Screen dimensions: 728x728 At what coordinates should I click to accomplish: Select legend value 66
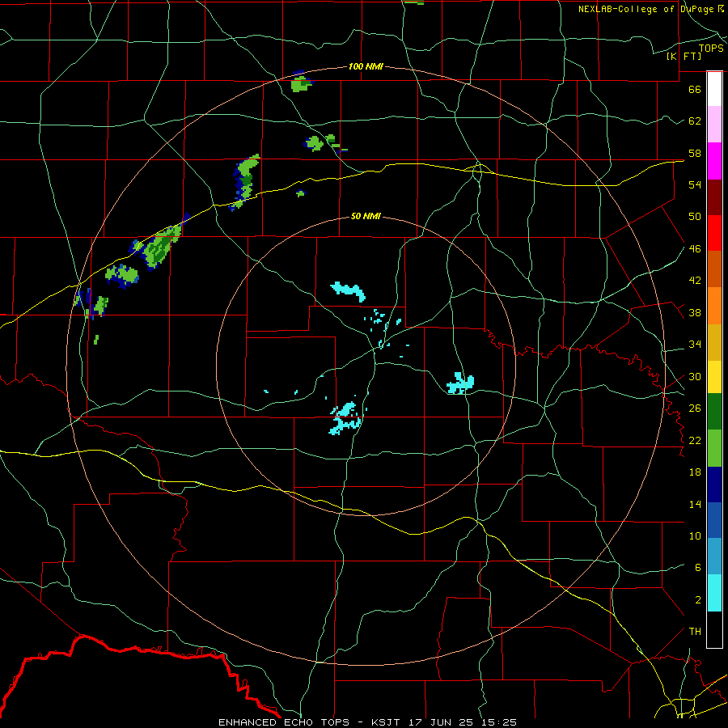click(x=695, y=89)
